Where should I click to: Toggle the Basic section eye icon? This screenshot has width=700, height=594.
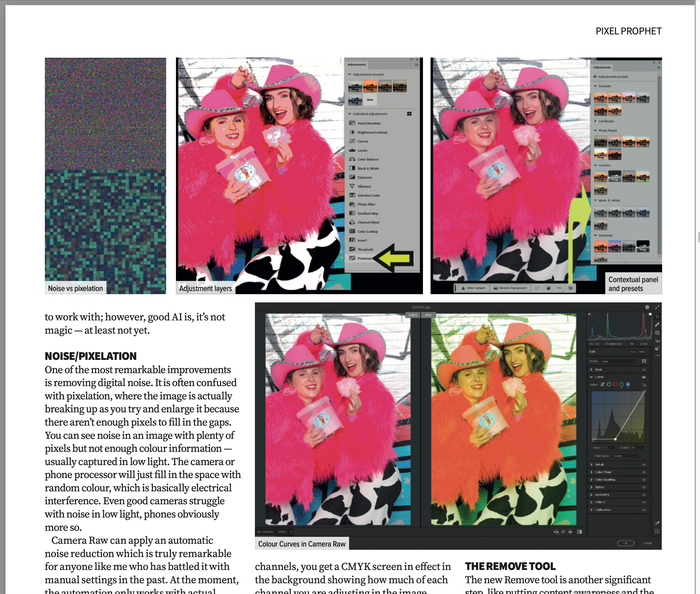point(644,370)
